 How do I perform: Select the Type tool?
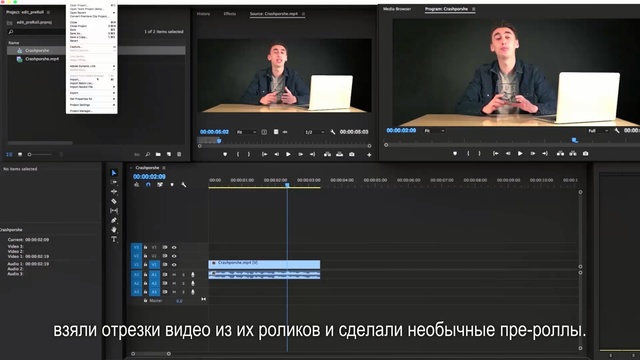[114, 239]
